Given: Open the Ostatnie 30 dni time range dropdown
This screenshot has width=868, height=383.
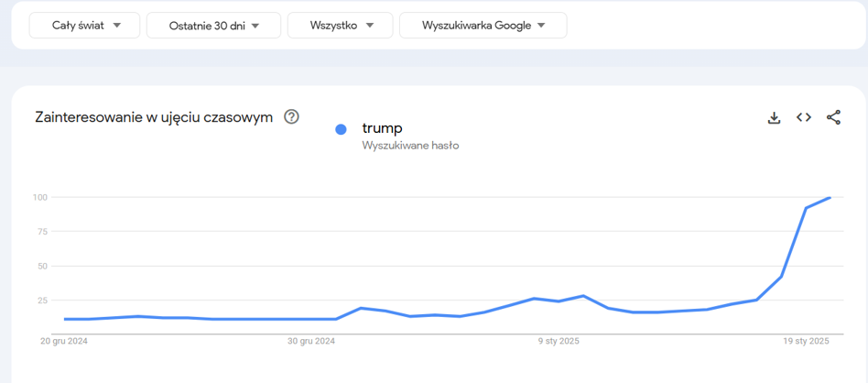Looking at the screenshot, I should [213, 26].
